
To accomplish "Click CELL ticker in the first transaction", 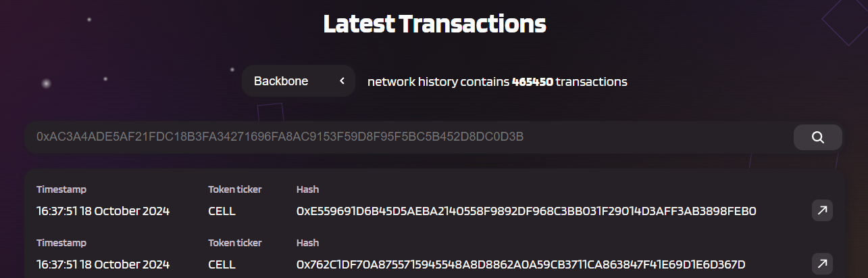I will click(x=222, y=211).
